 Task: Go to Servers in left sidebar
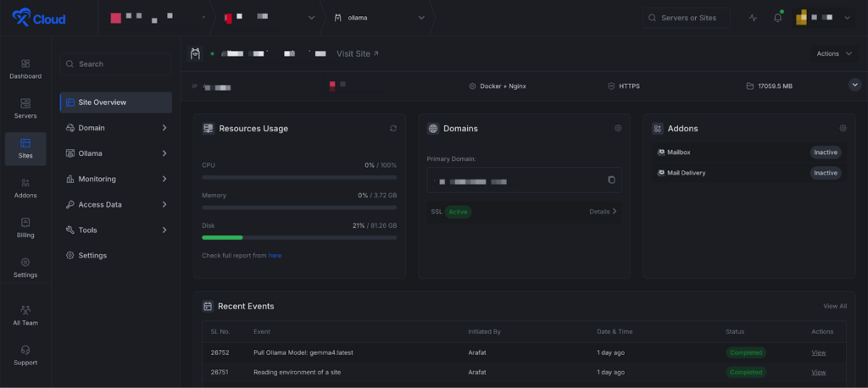[25, 108]
